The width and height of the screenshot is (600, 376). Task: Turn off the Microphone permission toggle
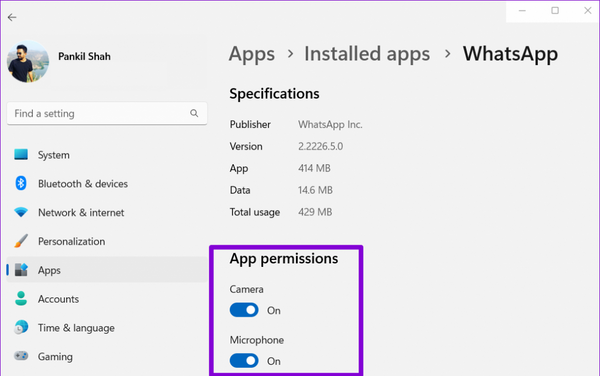click(244, 361)
